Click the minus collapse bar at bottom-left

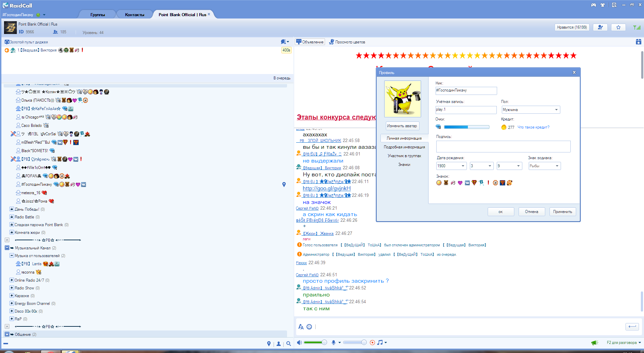click(x=6, y=344)
